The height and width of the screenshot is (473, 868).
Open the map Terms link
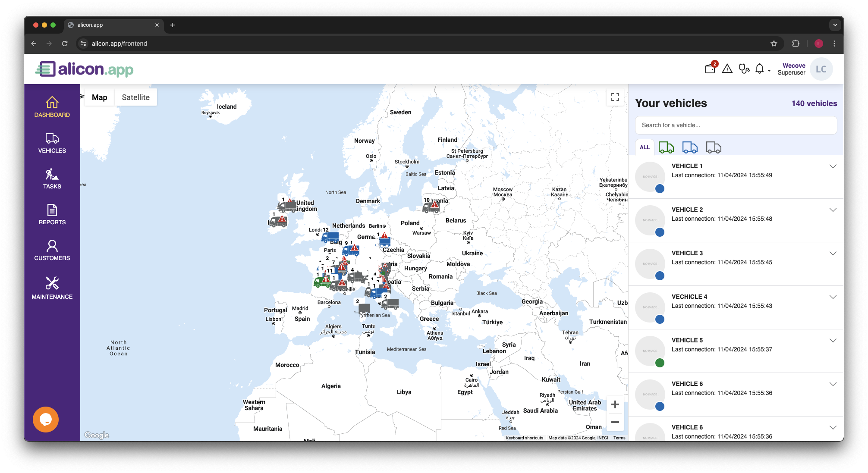coord(619,438)
